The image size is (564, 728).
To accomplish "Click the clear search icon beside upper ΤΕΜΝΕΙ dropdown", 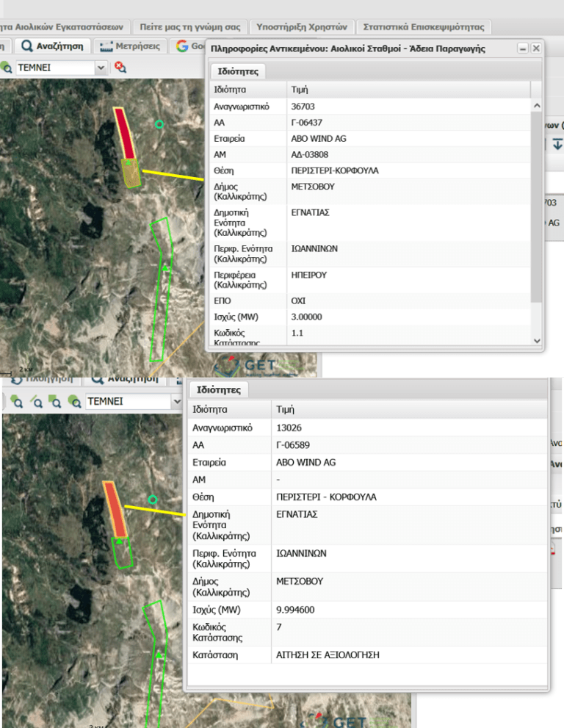I will tap(120, 68).
